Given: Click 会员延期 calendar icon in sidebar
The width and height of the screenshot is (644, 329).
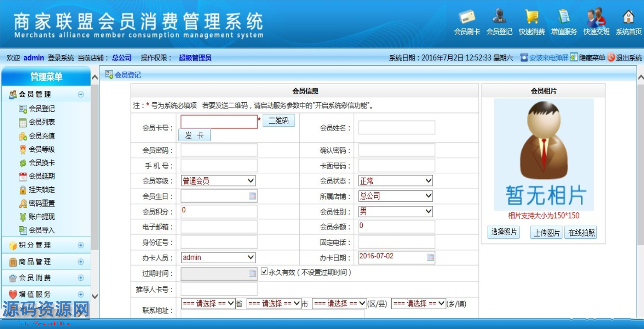Looking at the screenshot, I should click(23, 176).
